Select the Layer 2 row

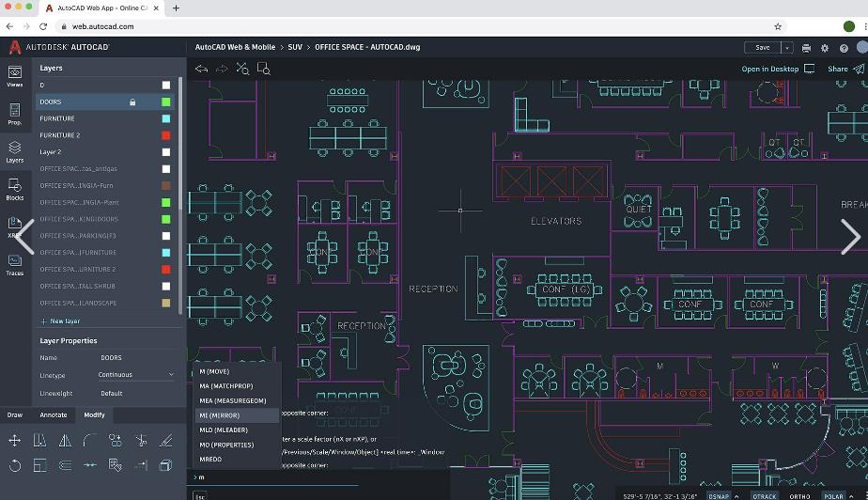point(105,151)
